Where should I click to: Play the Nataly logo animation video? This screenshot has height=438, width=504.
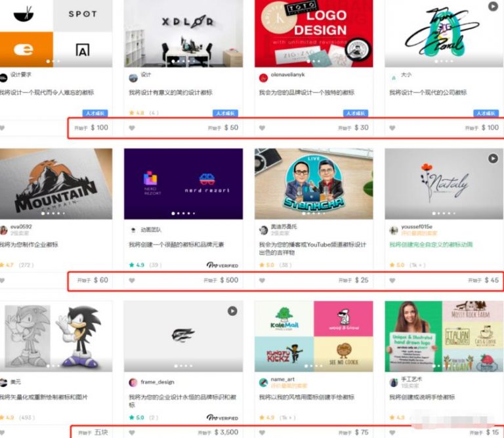tap(493, 159)
